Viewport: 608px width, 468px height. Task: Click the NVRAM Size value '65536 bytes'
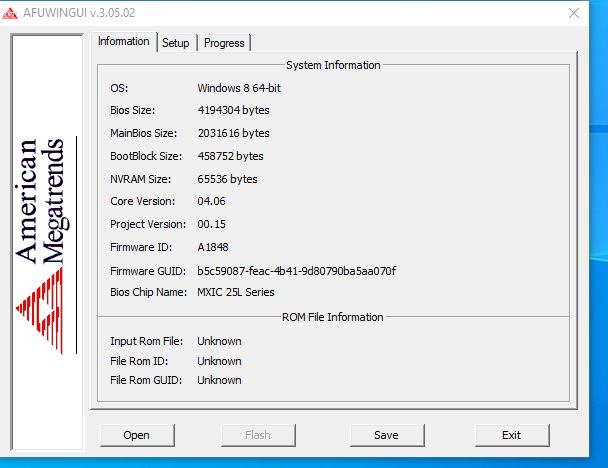click(227, 179)
